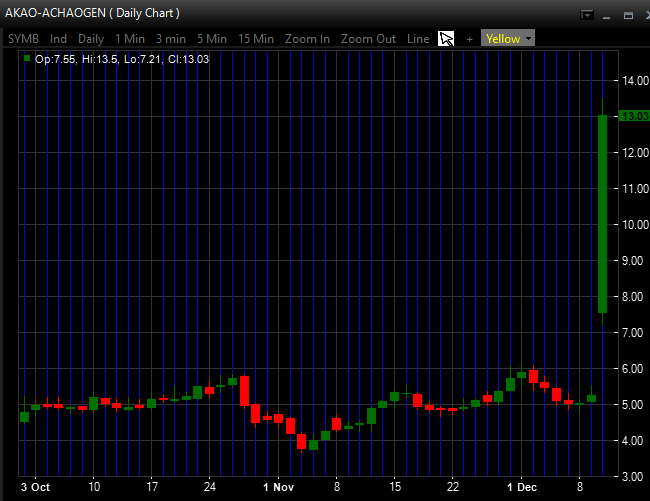Click the 12.00 price axis label

pyautogui.click(x=635, y=152)
